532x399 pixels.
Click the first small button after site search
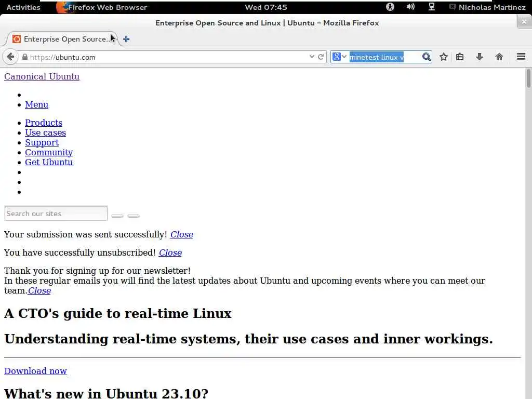tap(117, 216)
